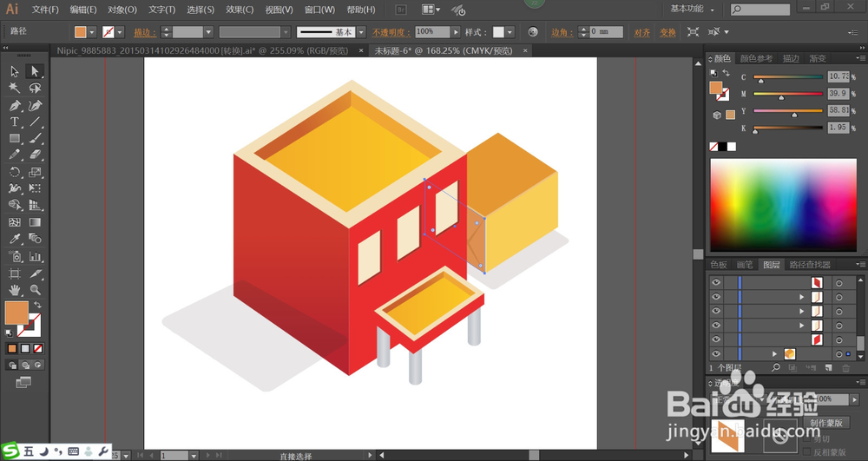Viewport: 868px width, 461px height.
Task: Toggle eye icon of third layer row
Action: tap(716, 311)
